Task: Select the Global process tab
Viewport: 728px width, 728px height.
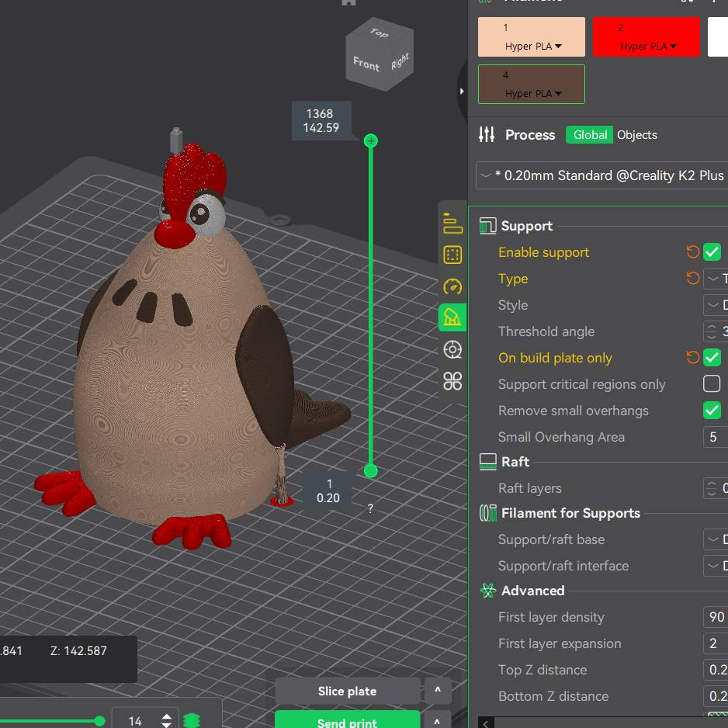Action: point(590,135)
